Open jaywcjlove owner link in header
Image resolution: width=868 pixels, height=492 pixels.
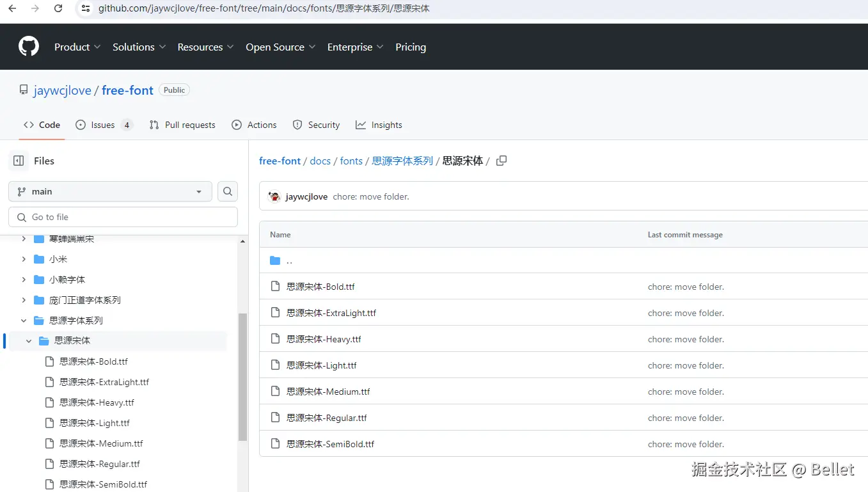63,90
